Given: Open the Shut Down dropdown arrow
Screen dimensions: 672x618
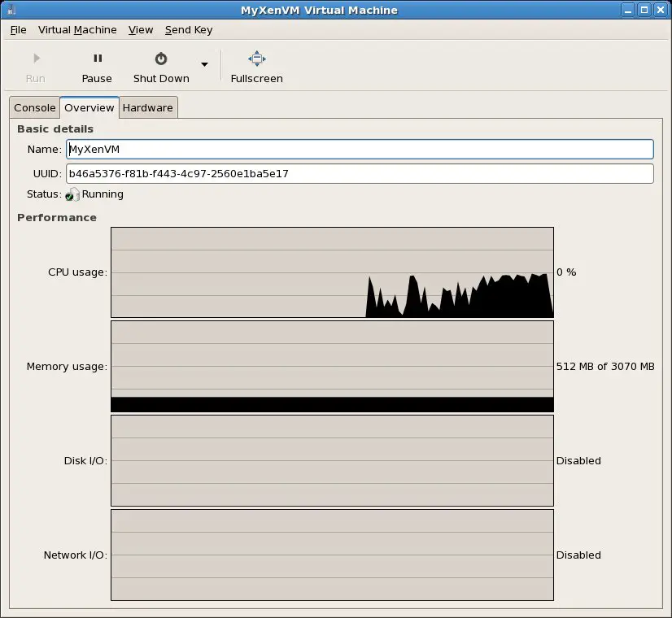Looking at the screenshot, I should 204,63.
